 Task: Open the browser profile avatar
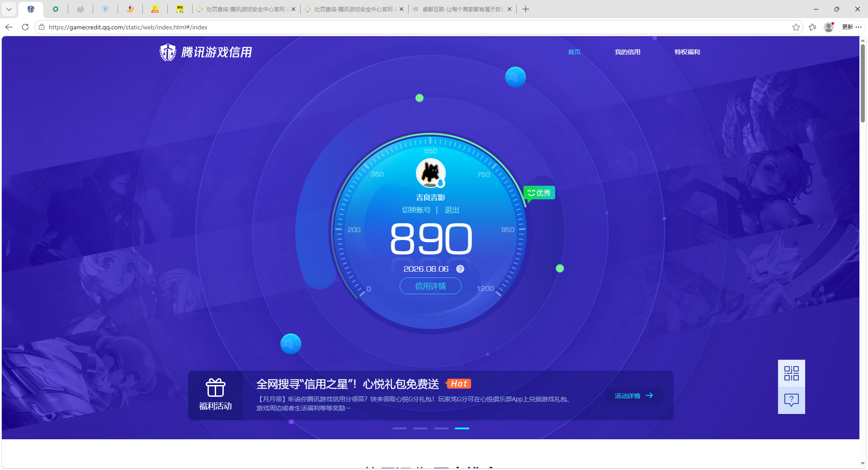[x=829, y=27]
